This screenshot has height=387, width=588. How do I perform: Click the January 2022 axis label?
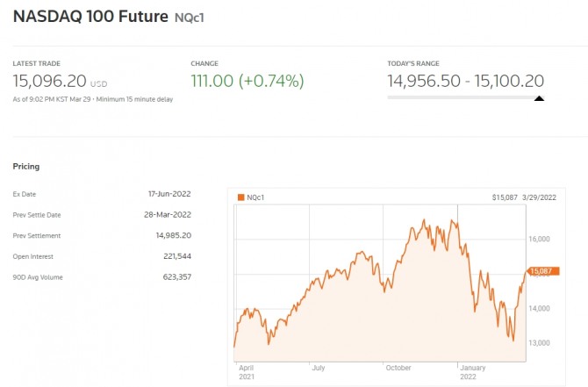474,372
